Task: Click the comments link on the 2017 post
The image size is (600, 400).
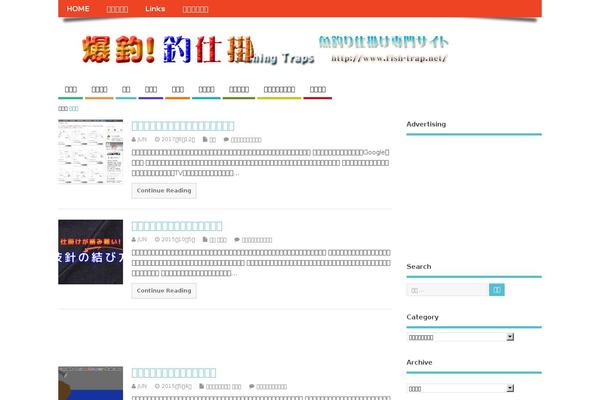Action: [x=246, y=140]
